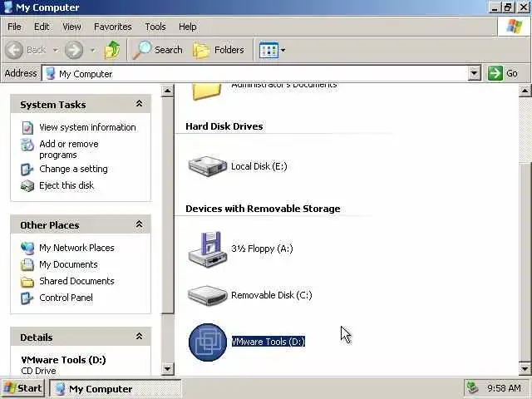
Task: Select the Removable Disk (C:) icon
Action: pos(207,295)
